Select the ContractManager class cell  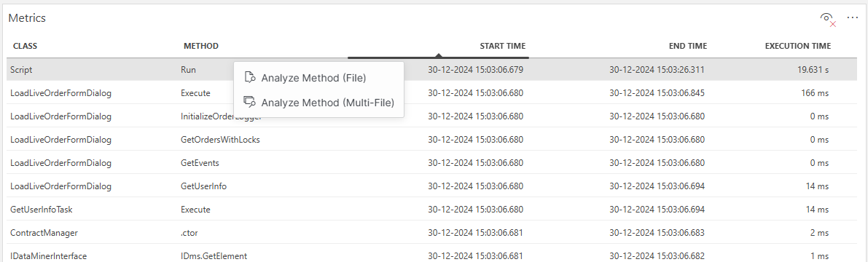coord(44,233)
